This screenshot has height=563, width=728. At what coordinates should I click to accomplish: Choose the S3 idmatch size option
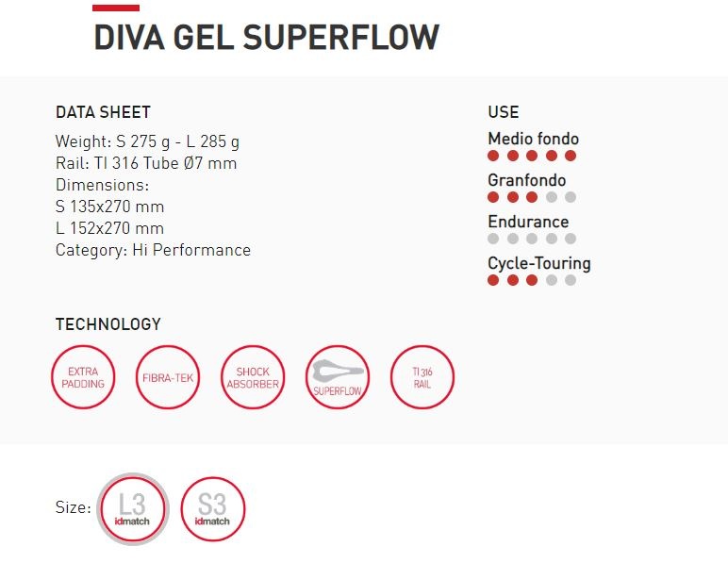click(212, 509)
